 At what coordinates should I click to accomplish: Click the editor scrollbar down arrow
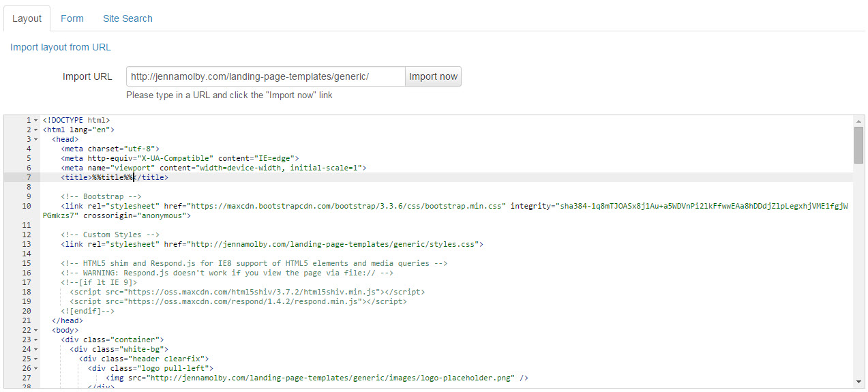pos(858,381)
